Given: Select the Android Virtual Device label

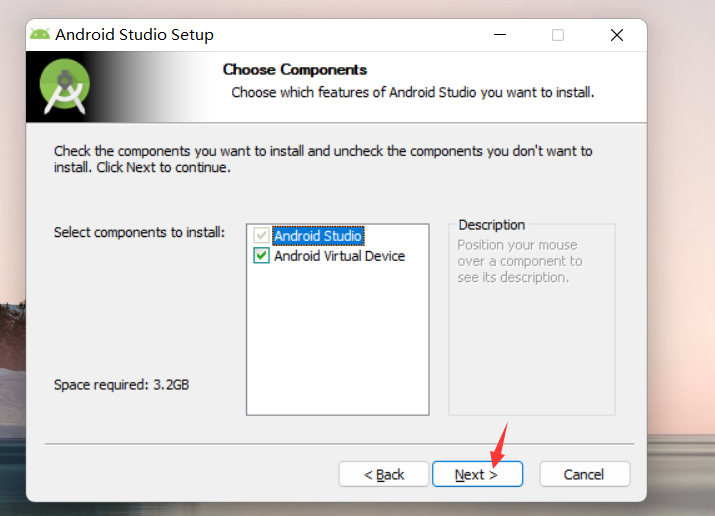Looking at the screenshot, I should 339,256.
